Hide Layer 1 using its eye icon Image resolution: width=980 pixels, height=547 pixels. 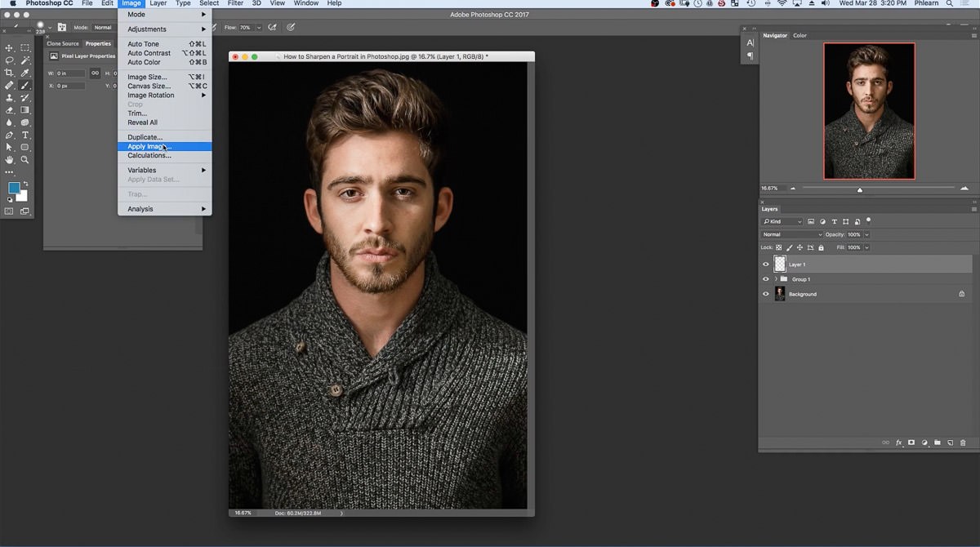click(x=766, y=265)
